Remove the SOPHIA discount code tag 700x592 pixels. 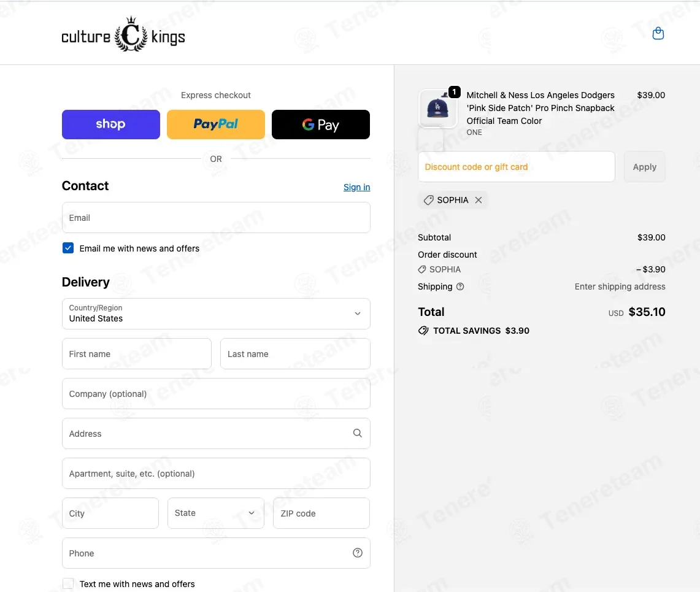[x=479, y=200]
